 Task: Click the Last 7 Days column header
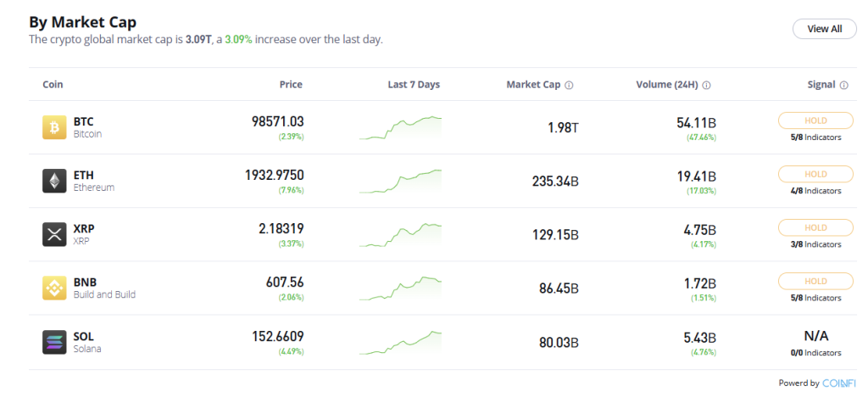tap(414, 85)
